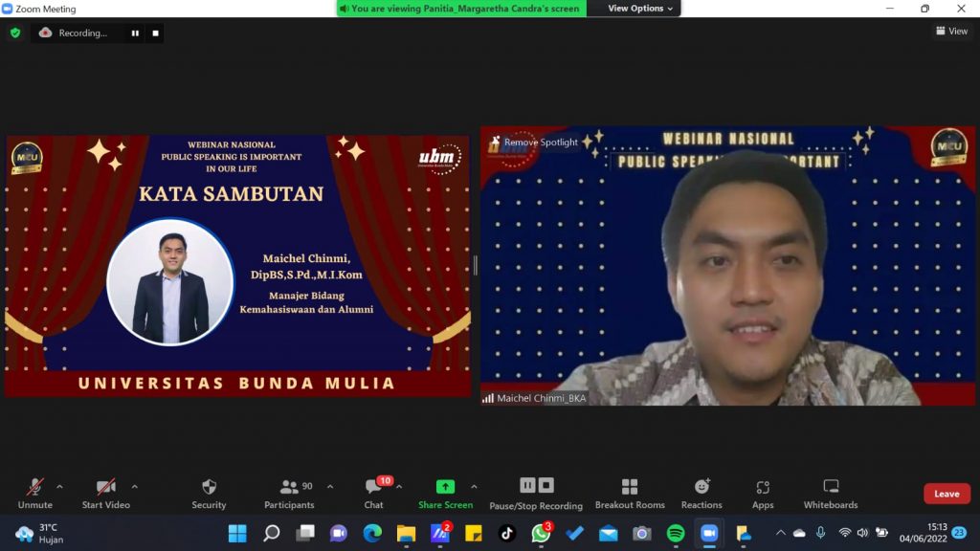Open the Reactions menu
This screenshot has height=551, width=980.
click(702, 494)
